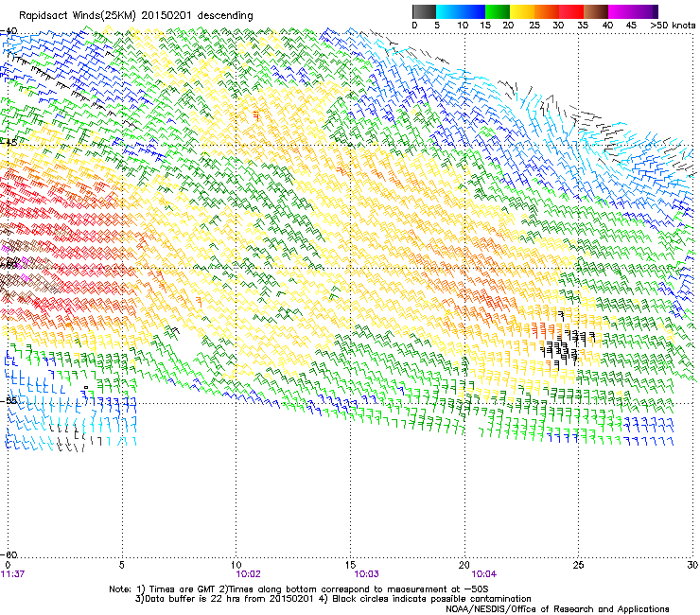
Task: Click the red 30-35 knots legend swatch
Action: (571, 11)
